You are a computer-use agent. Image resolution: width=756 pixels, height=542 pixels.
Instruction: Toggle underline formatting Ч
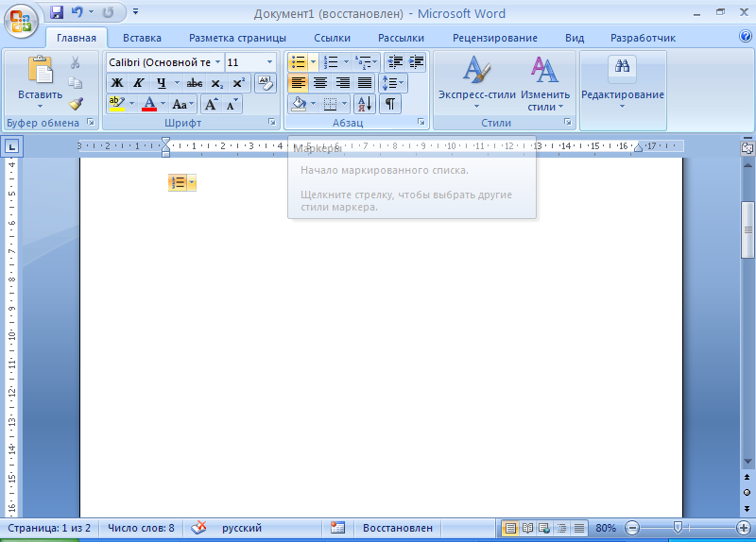(161, 83)
